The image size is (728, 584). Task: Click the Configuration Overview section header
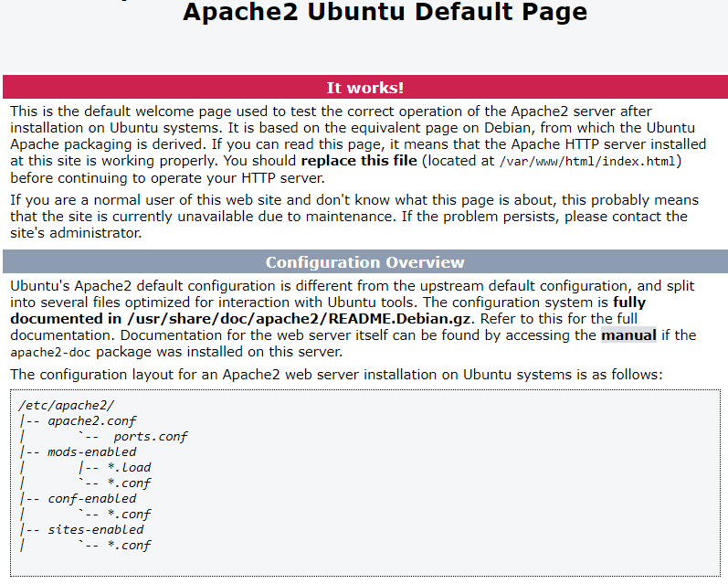pos(365,261)
